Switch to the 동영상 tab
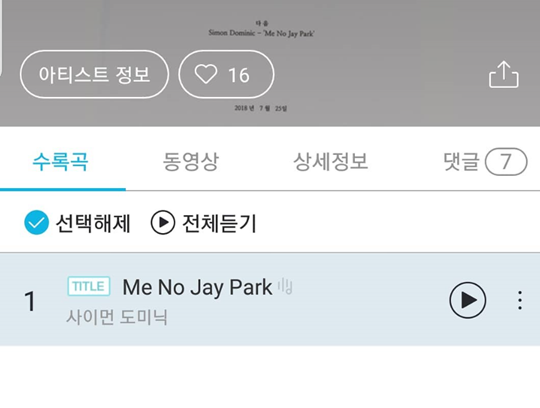 (190, 161)
